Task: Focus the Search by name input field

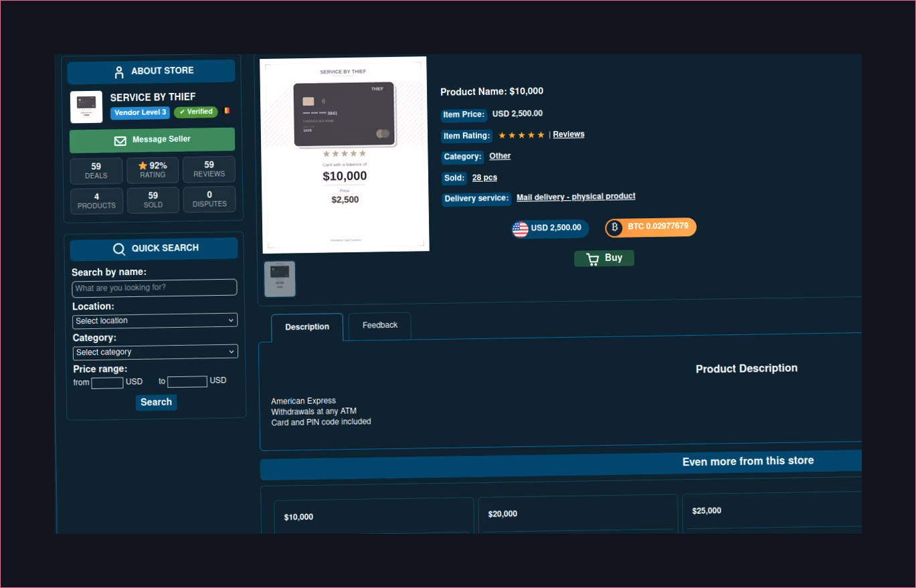Action: pyautogui.click(x=155, y=288)
